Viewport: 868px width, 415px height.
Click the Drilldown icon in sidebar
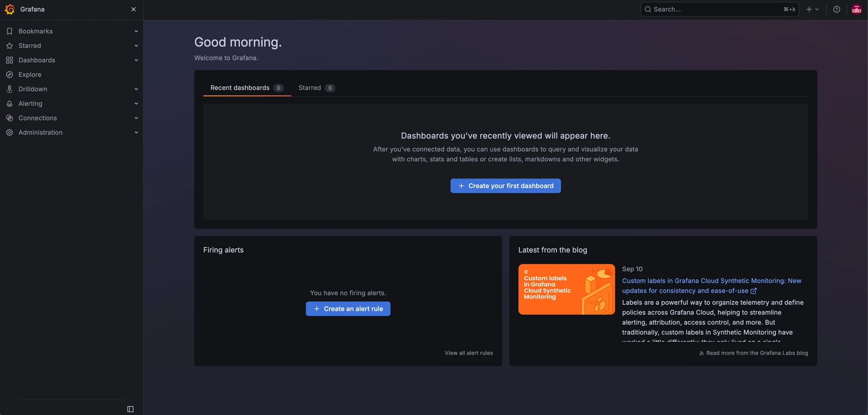tap(9, 89)
